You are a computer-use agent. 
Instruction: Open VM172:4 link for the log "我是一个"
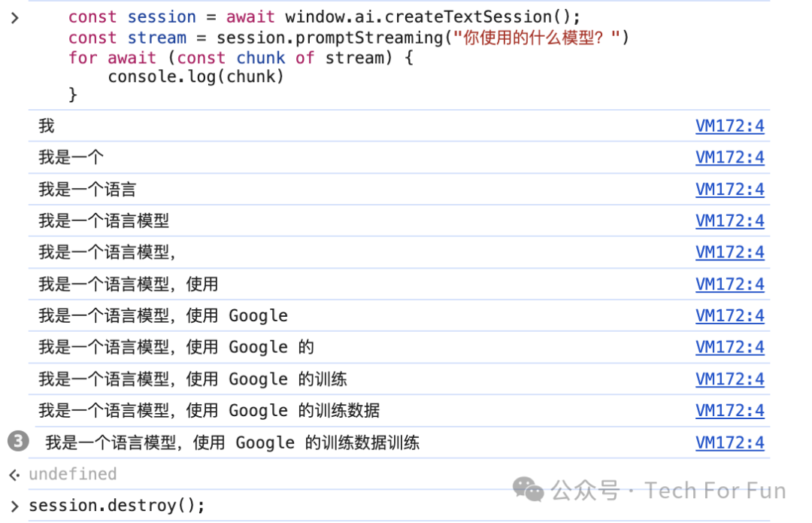pyautogui.click(x=729, y=157)
